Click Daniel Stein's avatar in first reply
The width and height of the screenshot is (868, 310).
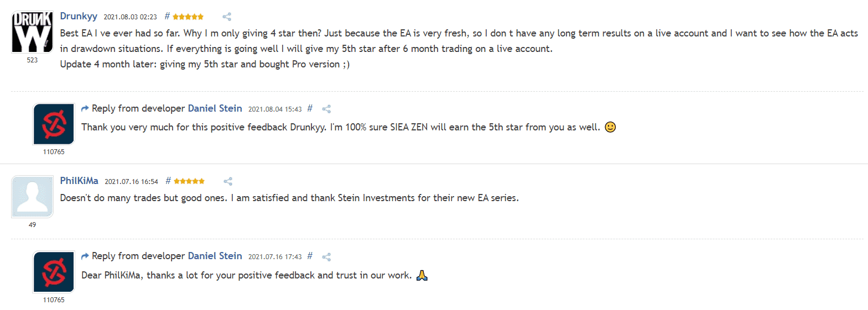(x=54, y=124)
